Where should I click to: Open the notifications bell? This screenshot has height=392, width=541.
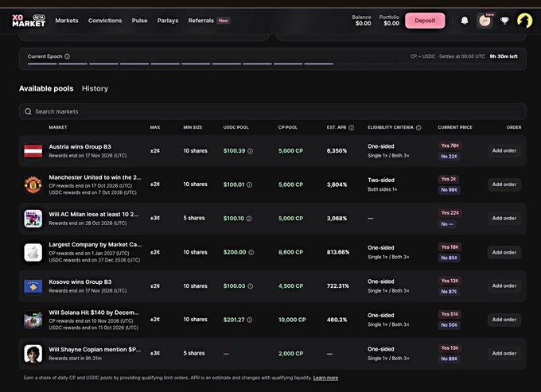[x=465, y=21]
